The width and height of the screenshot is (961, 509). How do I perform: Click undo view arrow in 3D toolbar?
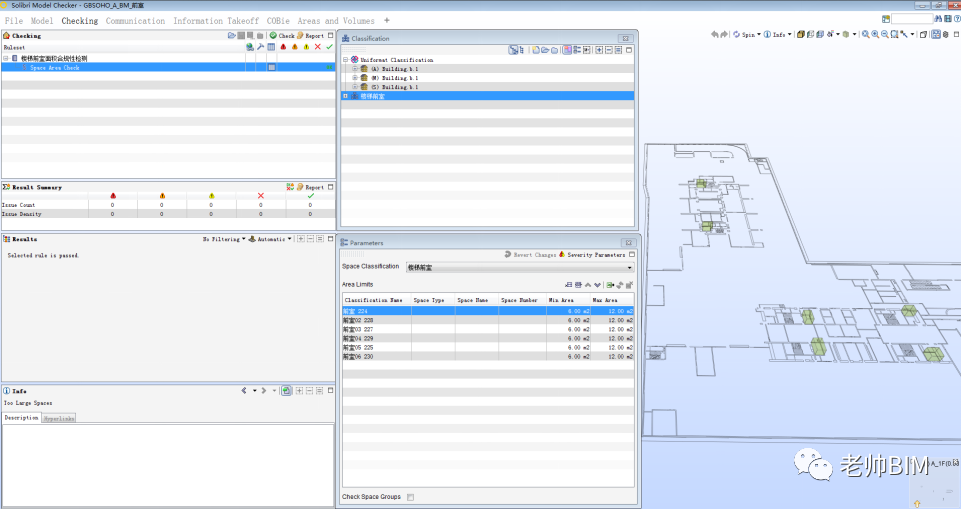(715, 34)
